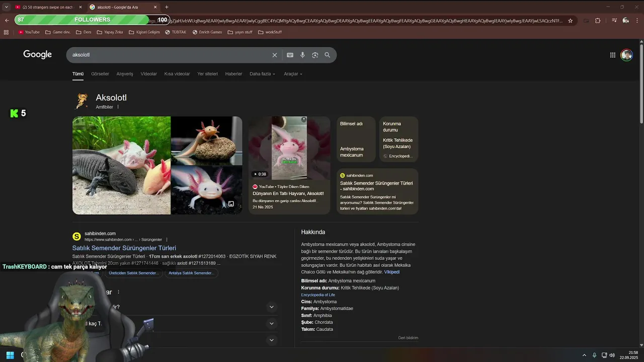This screenshot has width=644, height=362.
Task: Expand the second related question chevron
Action: pyautogui.click(x=272, y=323)
